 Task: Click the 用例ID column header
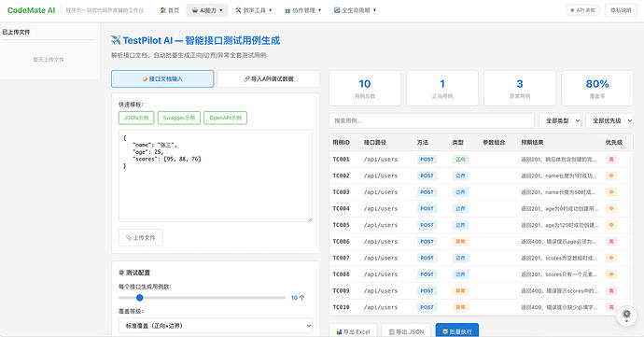tap(341, 142)
